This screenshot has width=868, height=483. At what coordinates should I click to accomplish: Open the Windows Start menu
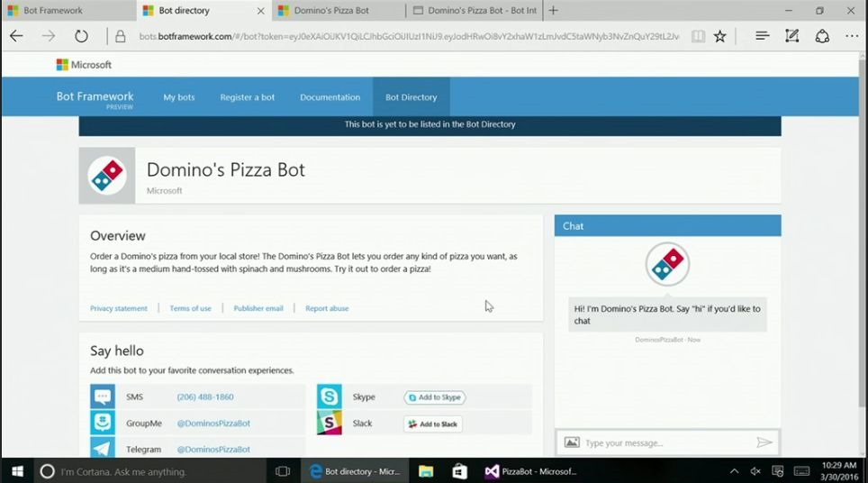tap(17, 471)
